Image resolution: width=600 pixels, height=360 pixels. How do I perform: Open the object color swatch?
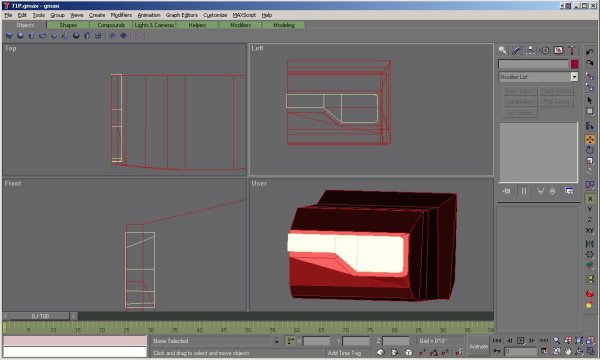pos(574,64)
